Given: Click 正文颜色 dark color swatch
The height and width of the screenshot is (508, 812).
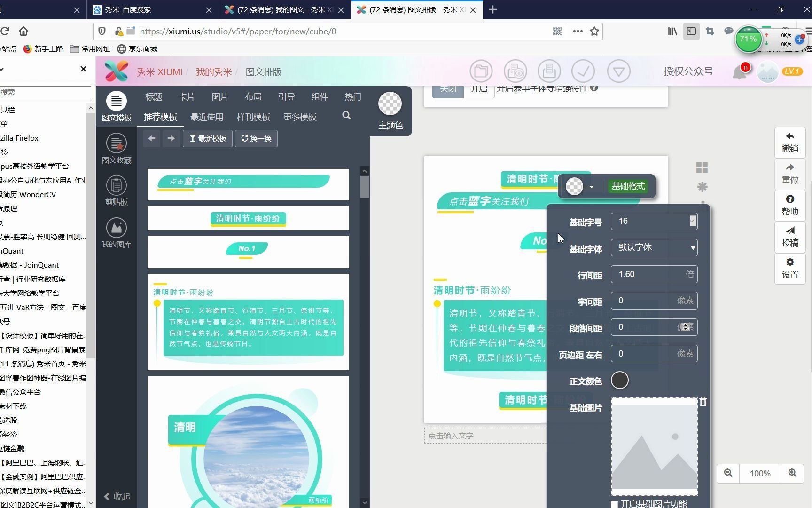Looking at the screenshot, I should point(620,380).
